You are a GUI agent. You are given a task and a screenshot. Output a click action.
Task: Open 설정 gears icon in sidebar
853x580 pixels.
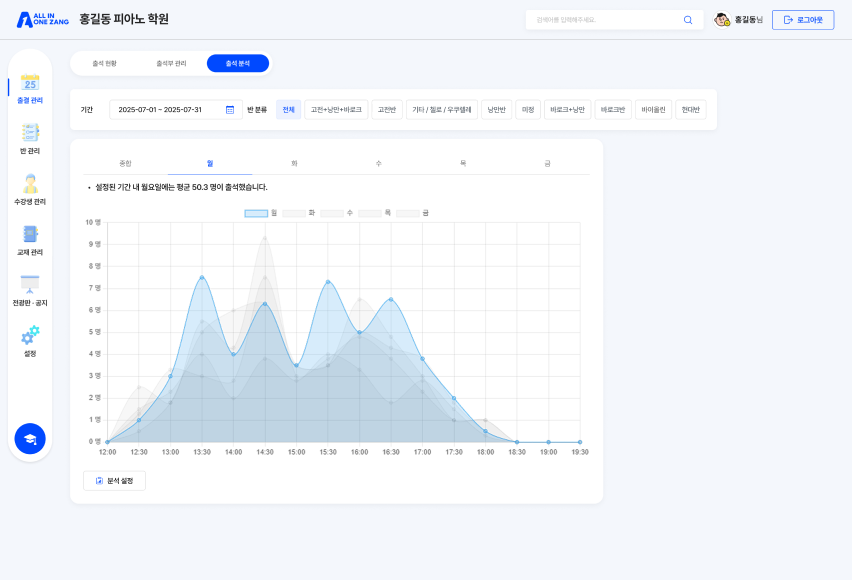pos(30,335)
